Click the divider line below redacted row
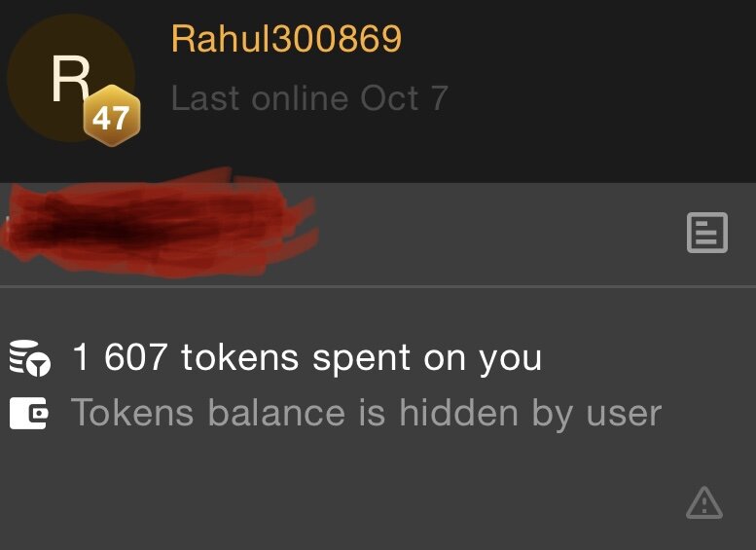756x550 pixels. point(378,286)
